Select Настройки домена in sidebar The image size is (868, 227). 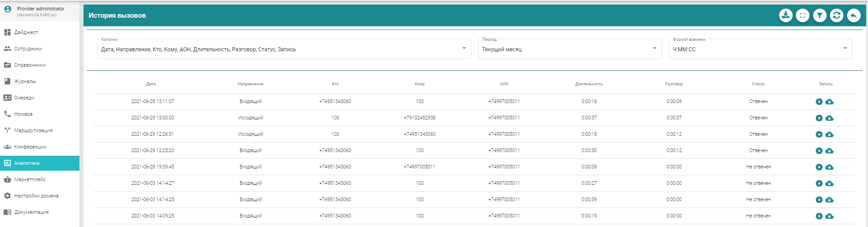(x=36, y=196)
